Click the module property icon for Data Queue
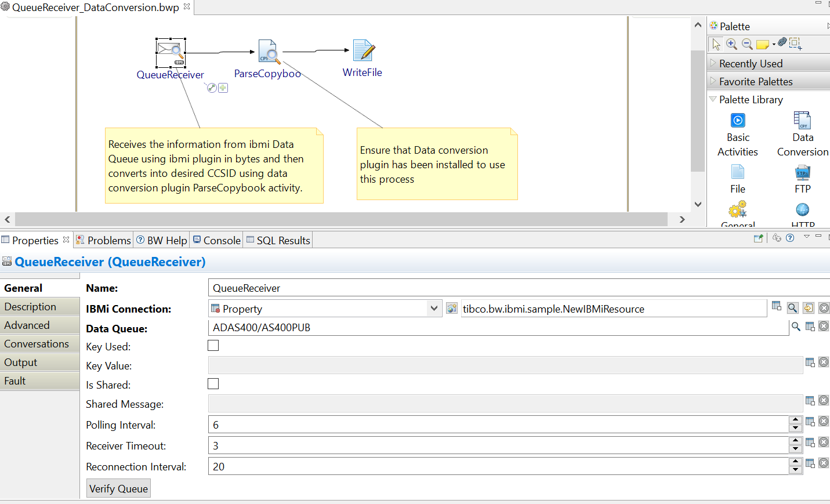The height and width of the screenshot is (504, 830). (x=810, y=327)
